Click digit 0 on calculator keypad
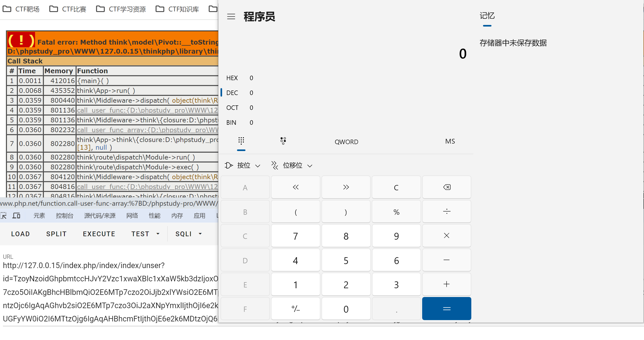The width and height of the screenshot is (644, 340). pyautogui.click(x=346, y=309)
